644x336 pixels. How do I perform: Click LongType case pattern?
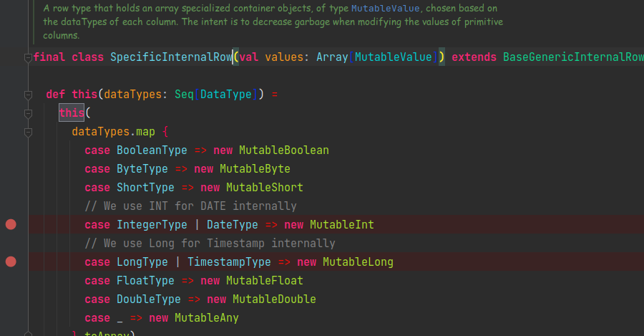[142, 261]
